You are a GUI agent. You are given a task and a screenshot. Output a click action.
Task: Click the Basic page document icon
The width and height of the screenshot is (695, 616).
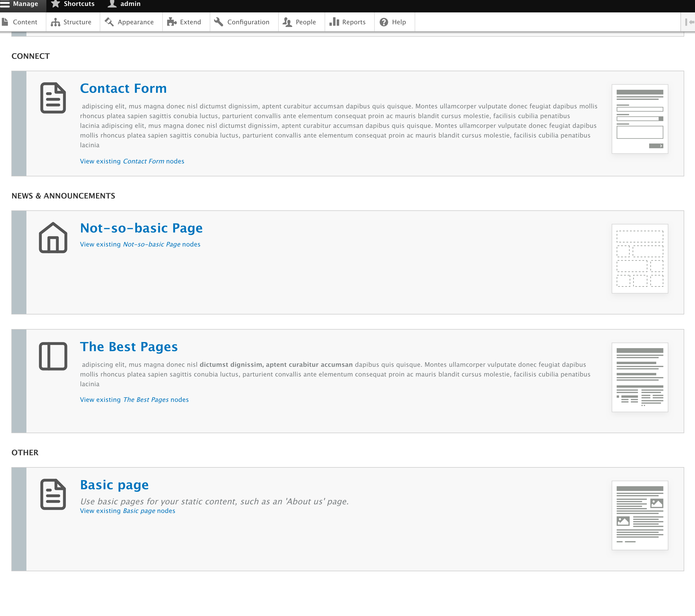point(53,494)
